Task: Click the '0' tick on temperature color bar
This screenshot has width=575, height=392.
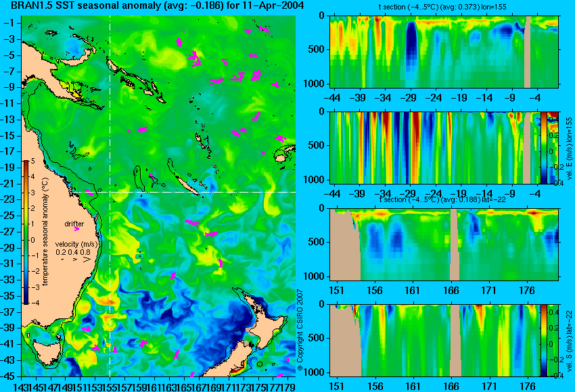Action: pyautogui.click(x=33, y=241)
